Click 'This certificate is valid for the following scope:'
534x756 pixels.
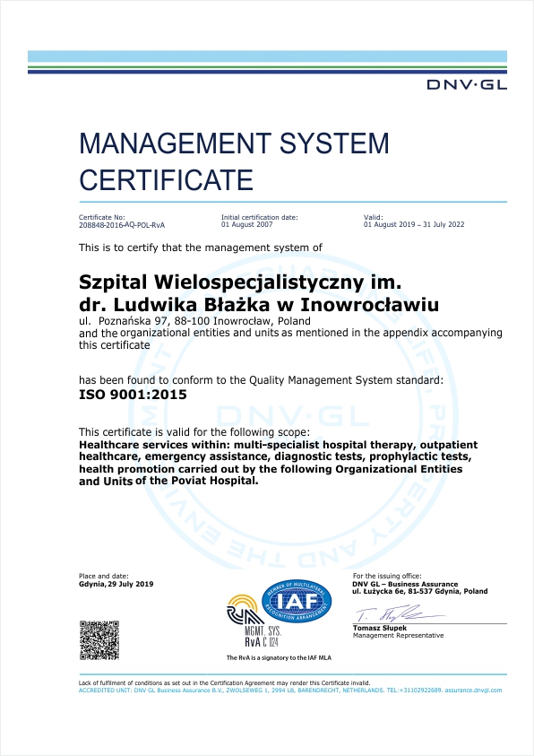[x=194, y=432]
